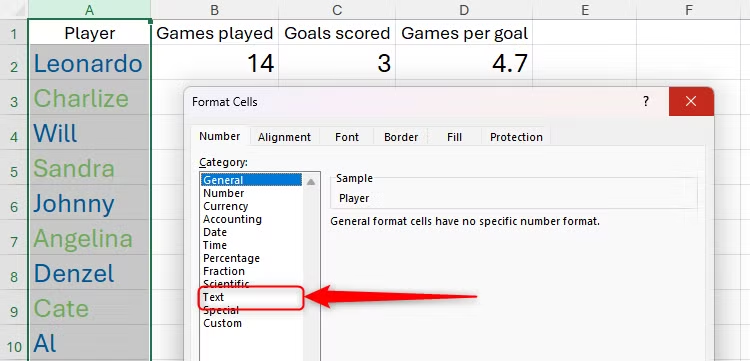Select row 5 header
This screenshot has width=750, height=361.
pyautogui.click(x=14, y=171)
